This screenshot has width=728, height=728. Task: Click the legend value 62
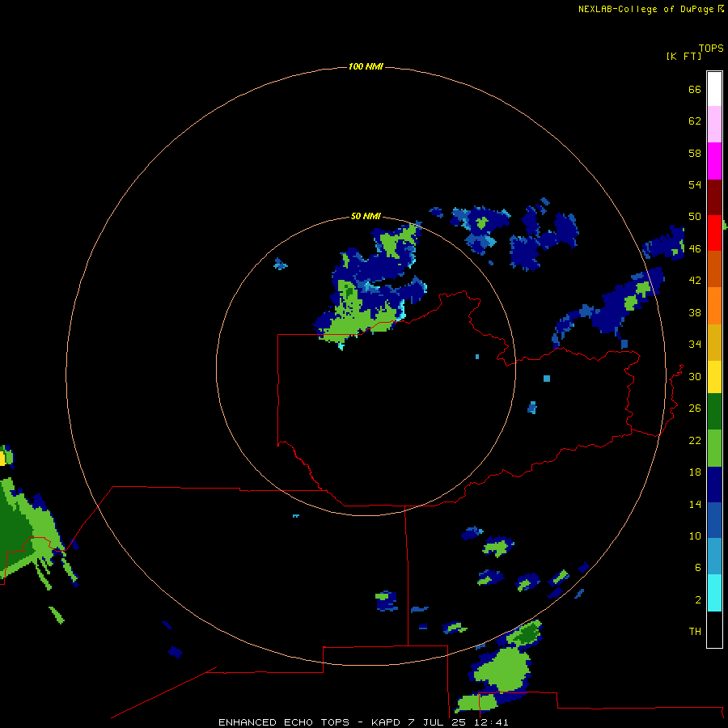click(695, 121)
